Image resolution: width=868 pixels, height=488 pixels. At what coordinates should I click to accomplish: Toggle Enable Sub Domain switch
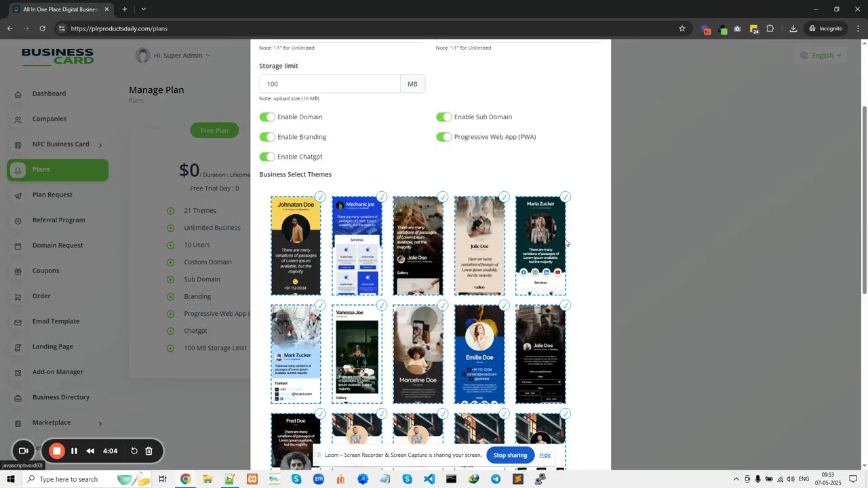pyautogui.click(x=444, y=117)
